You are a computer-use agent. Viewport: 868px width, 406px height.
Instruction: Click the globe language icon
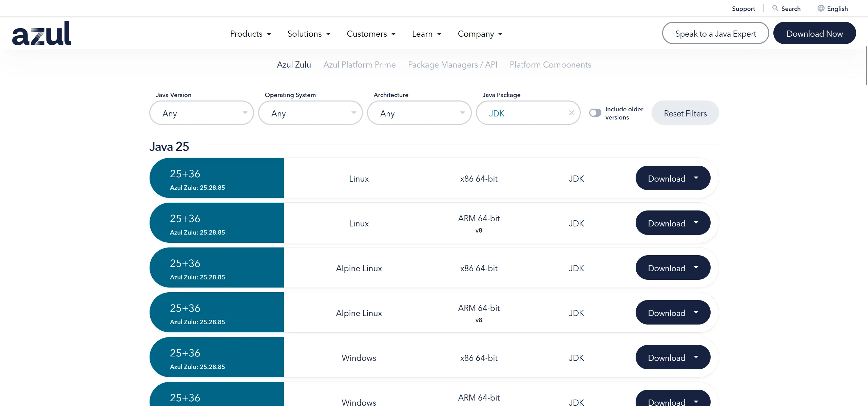tap(821, 8)
